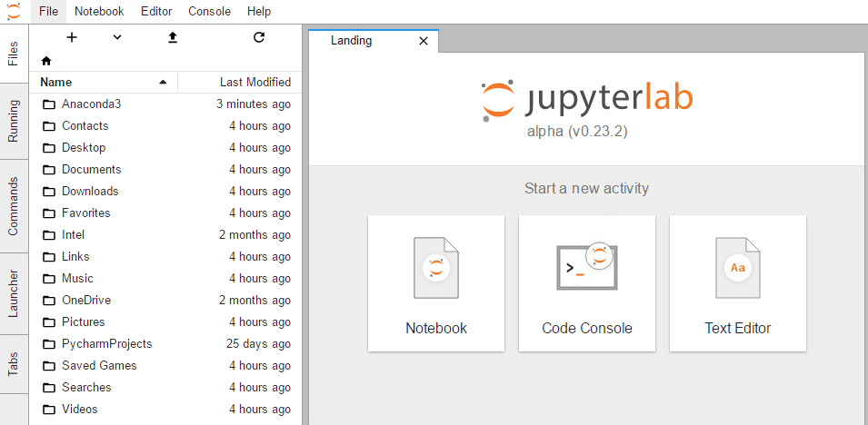Click the upload files icon
Viewport: 868px width, 425px height.
(173, 37)
